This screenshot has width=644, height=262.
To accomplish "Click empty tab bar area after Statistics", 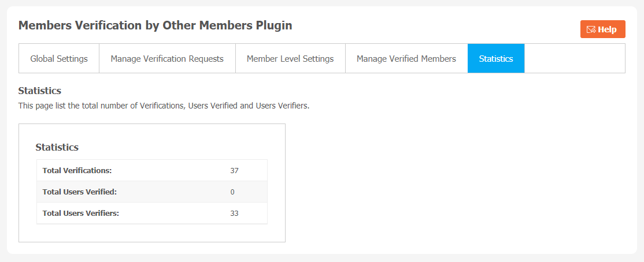I will [x=575, y=59].
